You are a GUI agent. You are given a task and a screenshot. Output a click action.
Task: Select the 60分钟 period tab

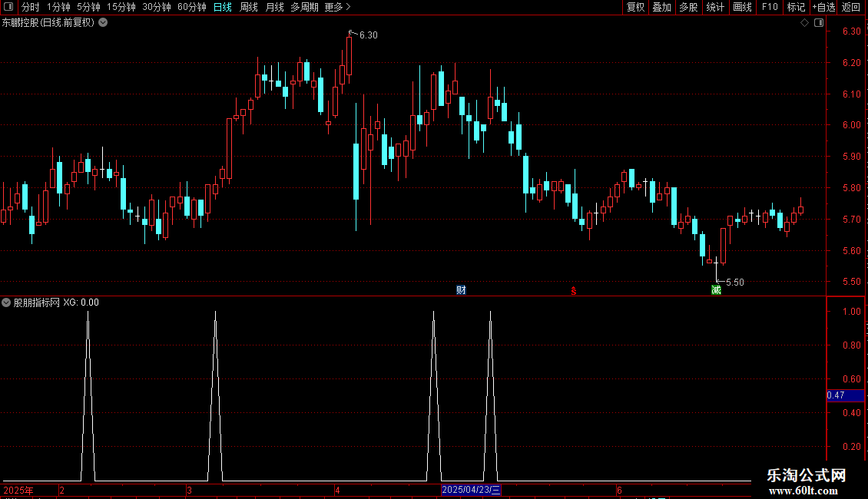[191, 7]
